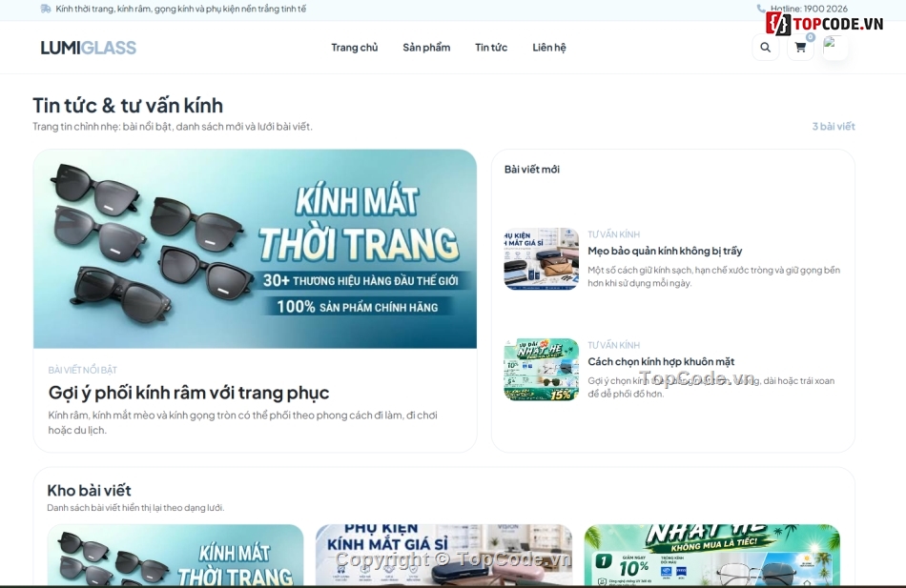906x588 pixels.
Task: Click the delivery truck icon in top bar
Action: [x=46, y=9]
